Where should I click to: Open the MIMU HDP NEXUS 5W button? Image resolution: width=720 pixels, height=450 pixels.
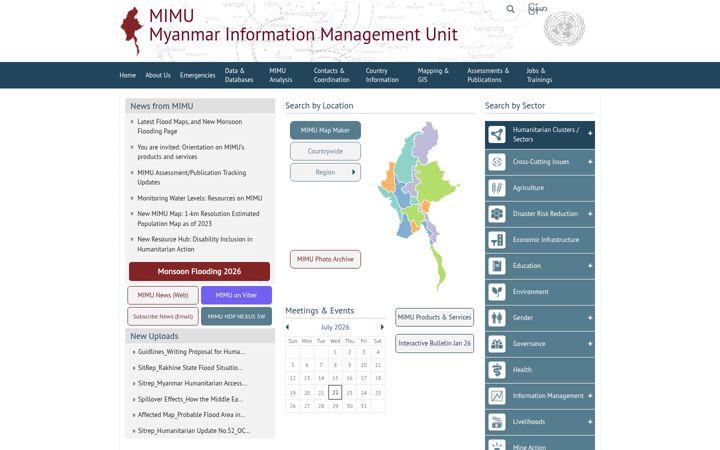point(236,316)
